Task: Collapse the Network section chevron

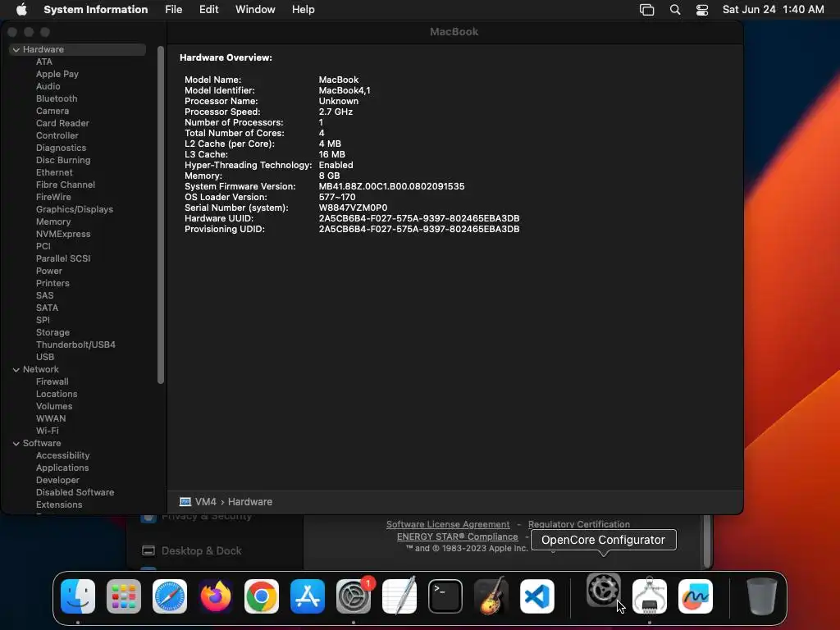Action: (x=16, y=370)
